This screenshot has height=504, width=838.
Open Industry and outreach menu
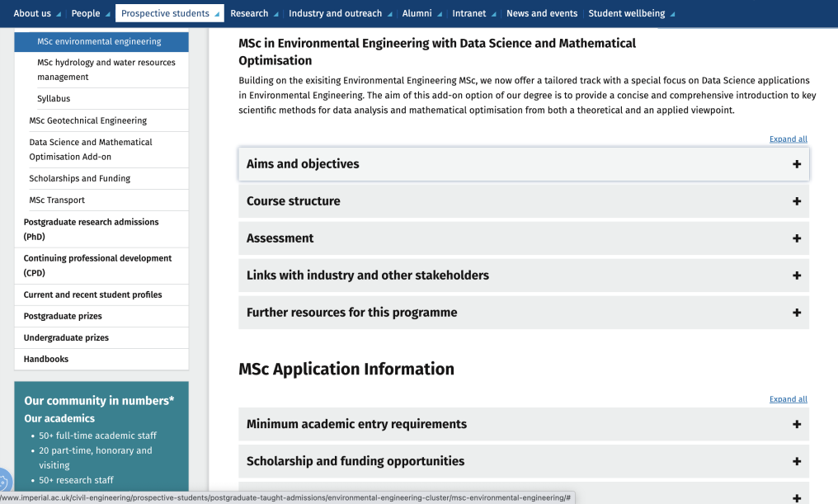point(335,13)
